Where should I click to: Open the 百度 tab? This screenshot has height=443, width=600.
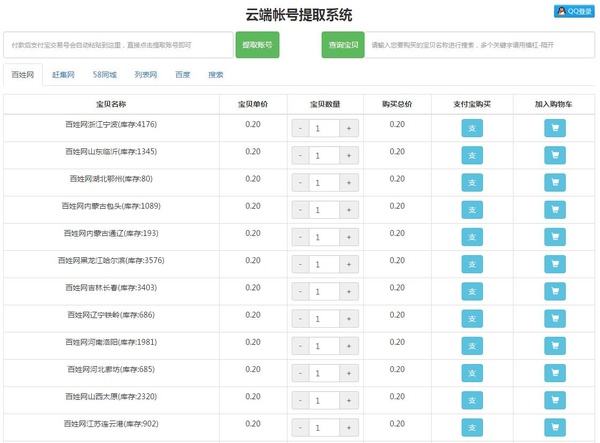click(183, 75)
